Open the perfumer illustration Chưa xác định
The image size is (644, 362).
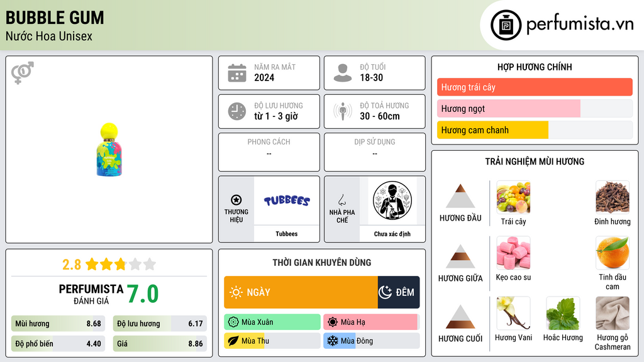(392, 200)
